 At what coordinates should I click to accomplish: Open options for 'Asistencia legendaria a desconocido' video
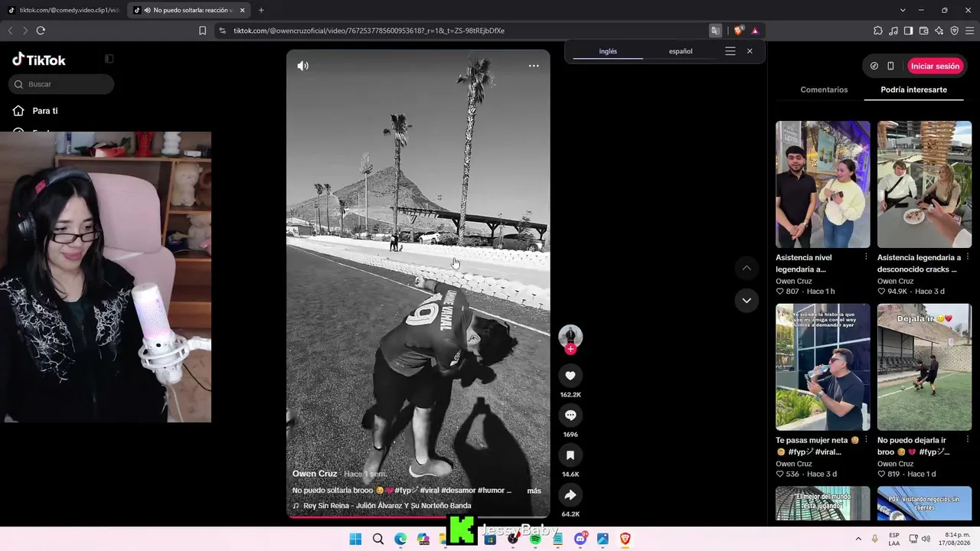pos(968,257)
